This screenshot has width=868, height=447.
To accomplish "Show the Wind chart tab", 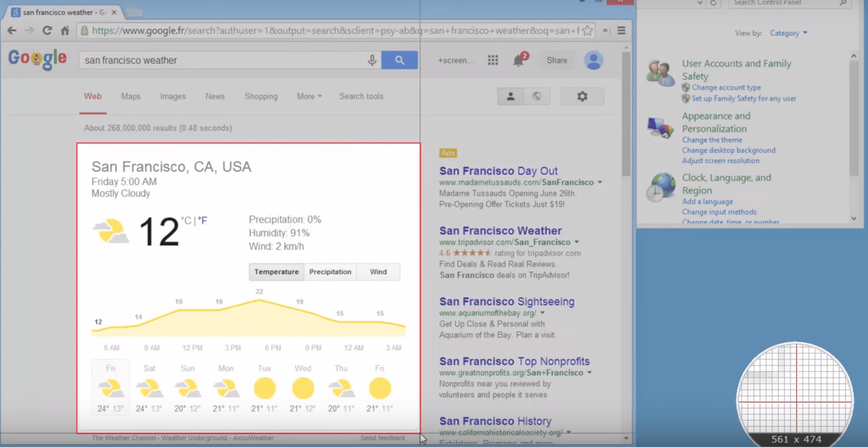I will [x=379, y=272].
